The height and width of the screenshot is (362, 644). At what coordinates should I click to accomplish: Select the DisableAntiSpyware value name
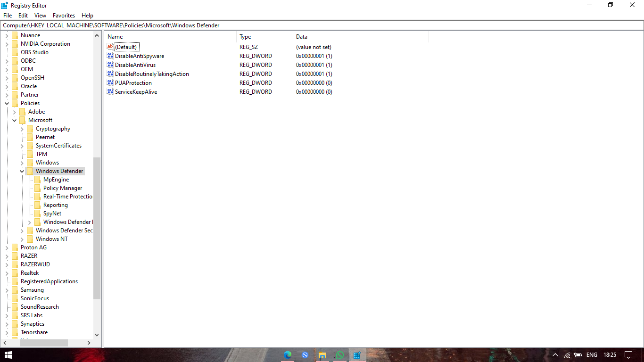point(140,56)
